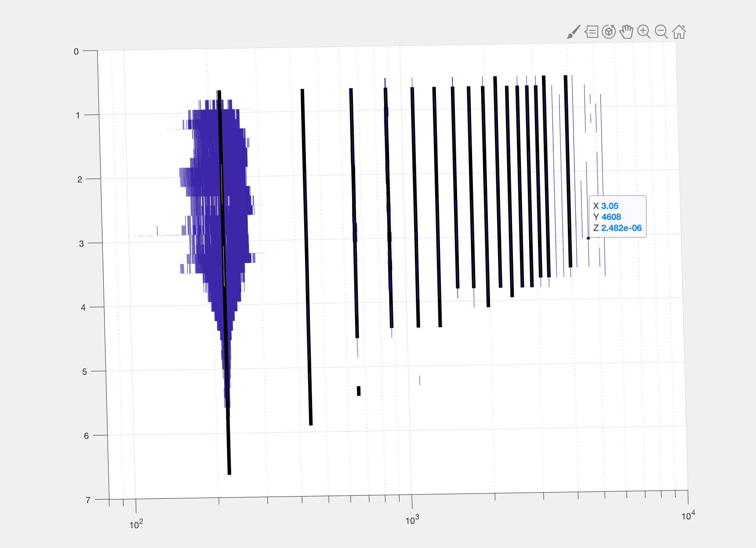Select the Brush/Select Data tool
The image size is (756, 548).
tap(574, 32)
